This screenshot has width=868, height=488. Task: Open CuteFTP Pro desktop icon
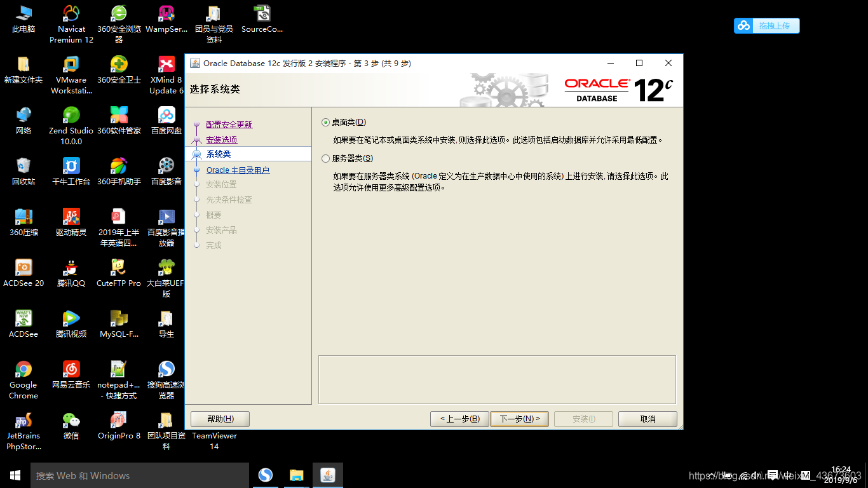[x=119, y=274]
